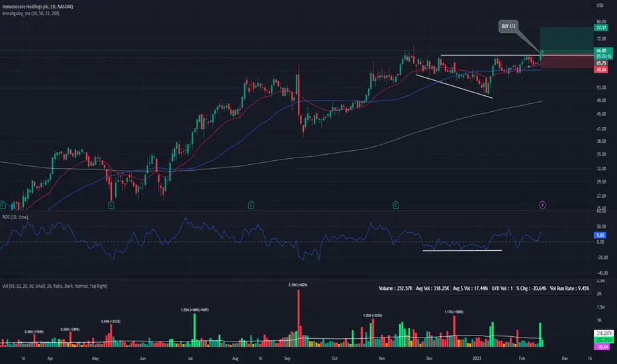Image resolution: width=617 pixels, height=364 pixels.
Task: Click the Vol indicator settings label
Action: [55, 286]
